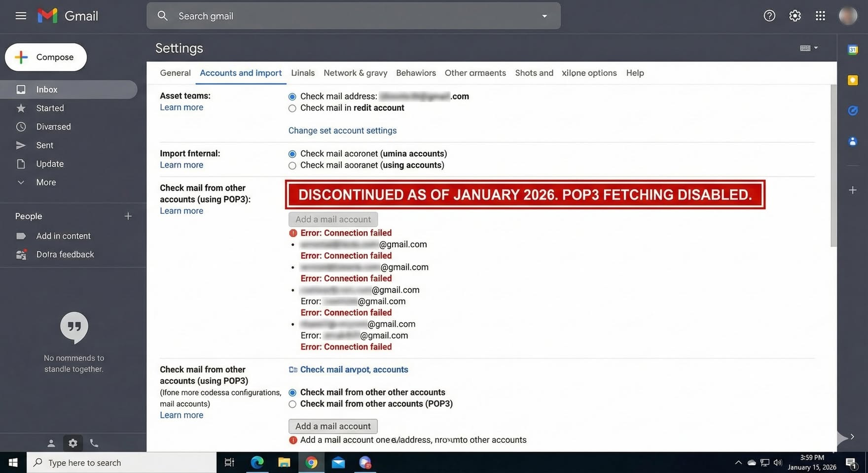
Task: Click the enabled 'Add a mail account' button
Action: [333, 426]
